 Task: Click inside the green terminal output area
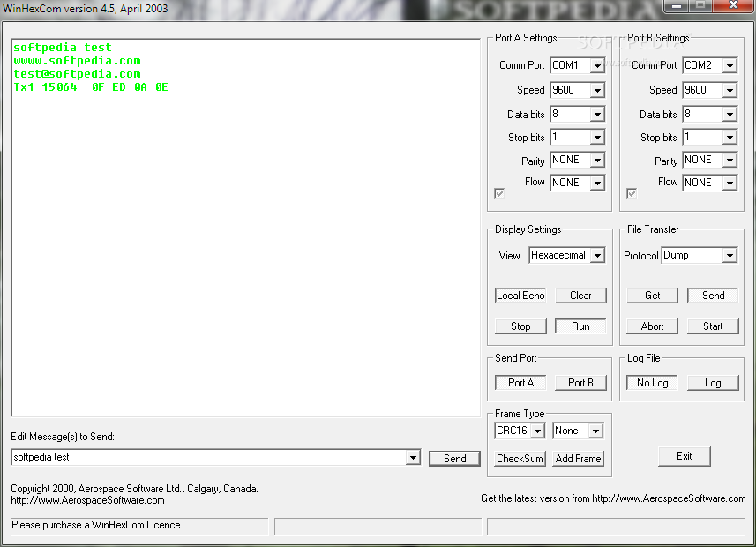coord(245,228)
